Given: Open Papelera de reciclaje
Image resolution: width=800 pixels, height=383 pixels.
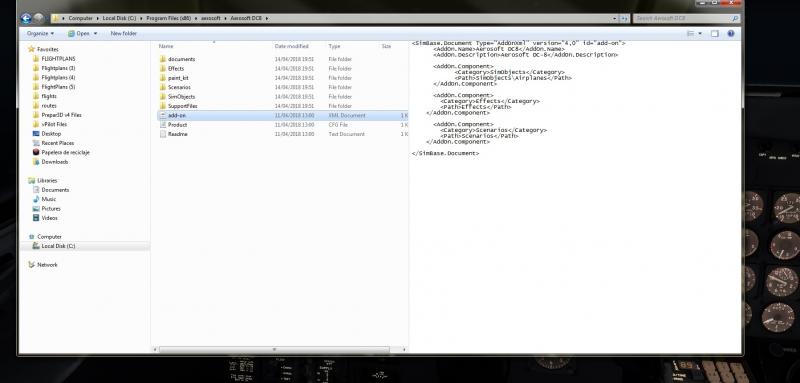Looking at the screenshot, I should [65, 152].
